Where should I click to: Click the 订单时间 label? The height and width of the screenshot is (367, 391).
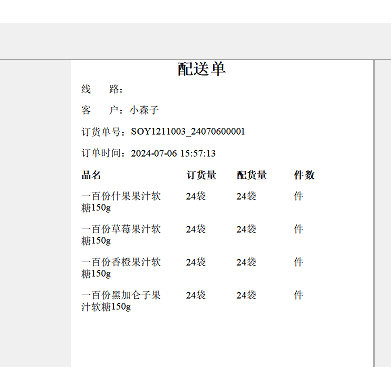coord(104,153)
